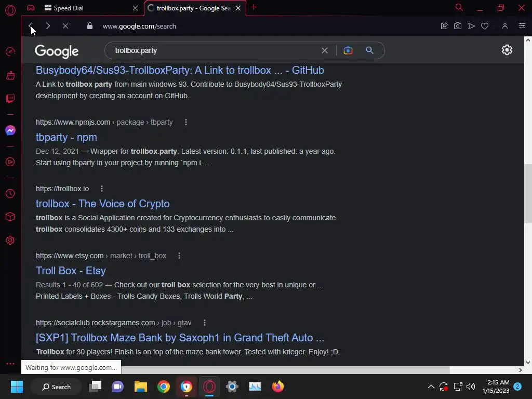Open Windows taskbar Search
This screenshot has width=532, height=399.
click(56, 387)
